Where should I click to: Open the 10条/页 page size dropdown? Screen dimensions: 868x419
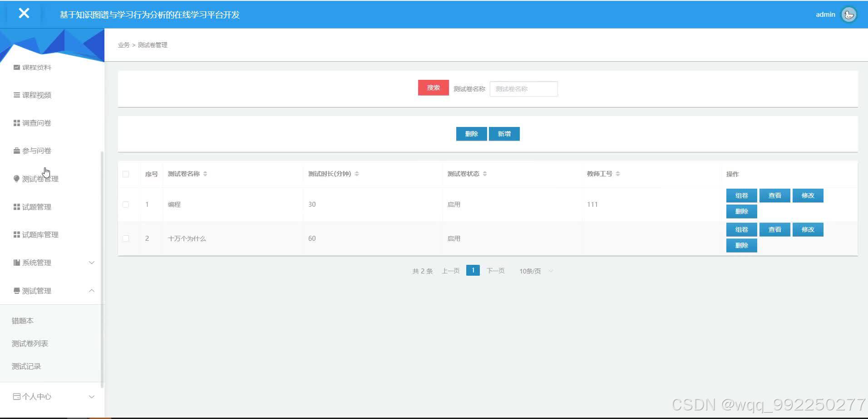(x=536, y=271)
